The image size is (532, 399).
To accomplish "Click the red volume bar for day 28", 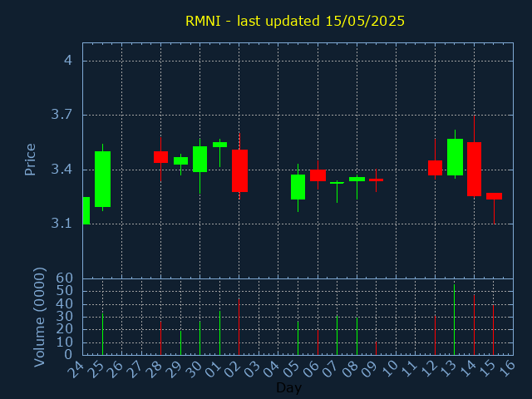I will pyautogui.click(x=160, y=338).
